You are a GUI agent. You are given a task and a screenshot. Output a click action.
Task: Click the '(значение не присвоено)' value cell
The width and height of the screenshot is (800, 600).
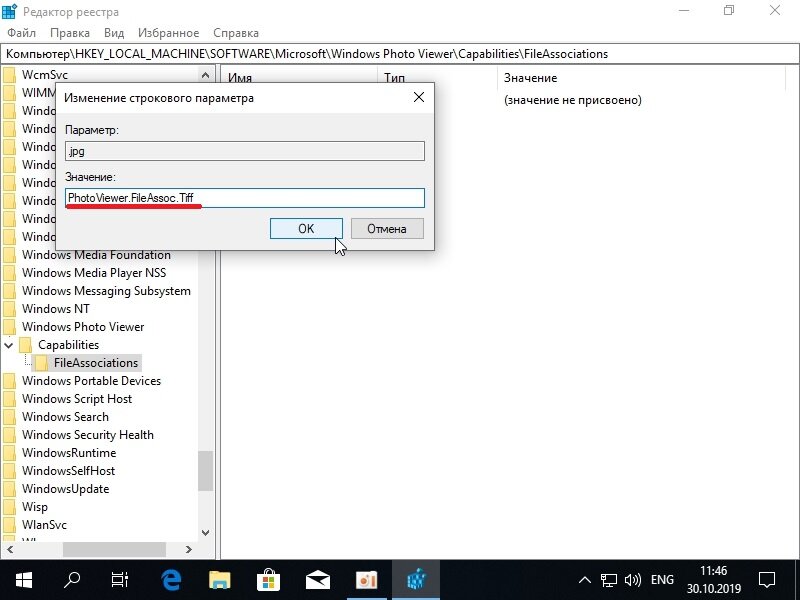(x=572, y=100)
